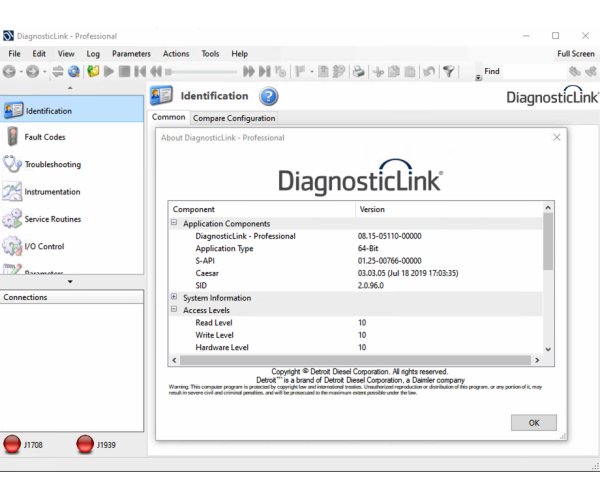Screen dimensions: 600x500
Task: Select Identification in sidebar
Action: pos(72,110)
